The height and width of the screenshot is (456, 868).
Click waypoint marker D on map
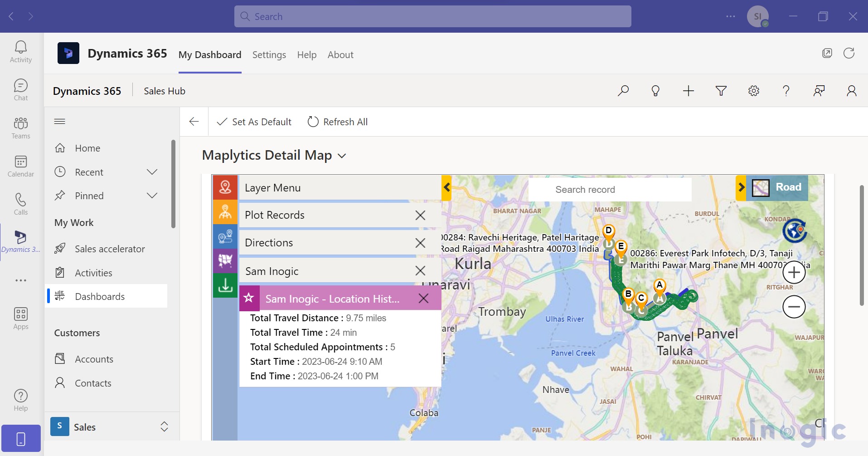tap(609, 232)
